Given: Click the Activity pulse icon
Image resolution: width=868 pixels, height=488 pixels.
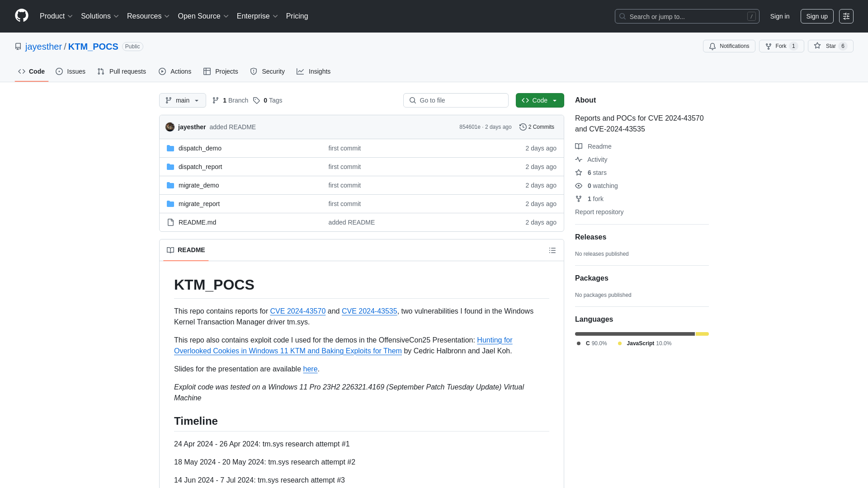Looking at the screenshot, I should [x=579, y=160].
